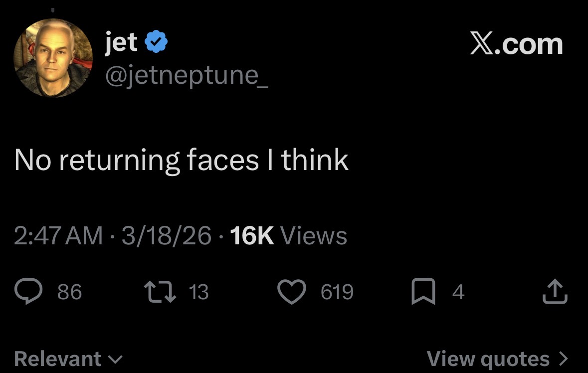Click the 619 likes count
This screenshot has width=588, height=373.
337,292
